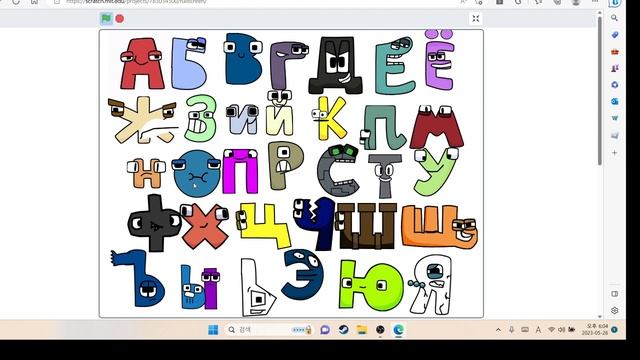The width and height of the screenshot is (640, 360).
Task: Click the dark blue letter В character
Action: tap(243, 59)
